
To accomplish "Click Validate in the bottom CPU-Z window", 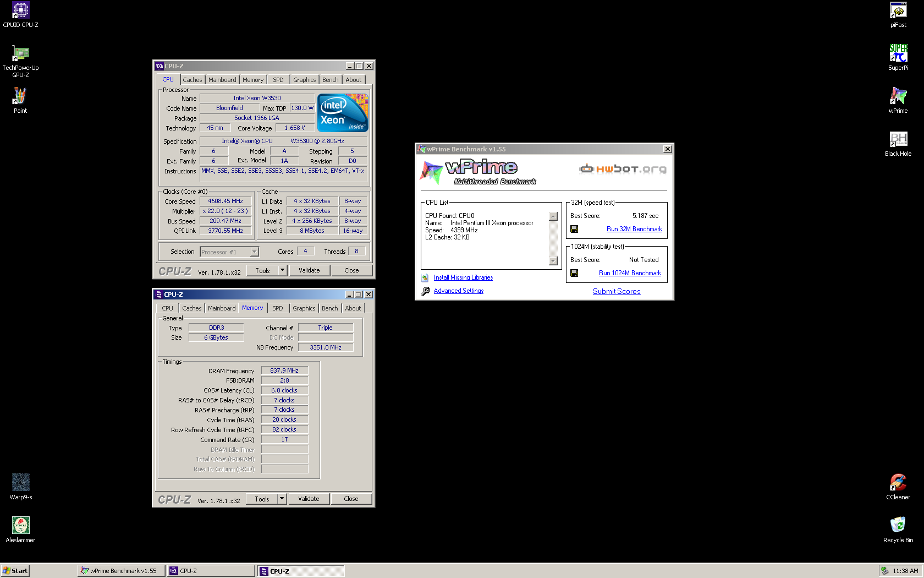I will [309, 499].
